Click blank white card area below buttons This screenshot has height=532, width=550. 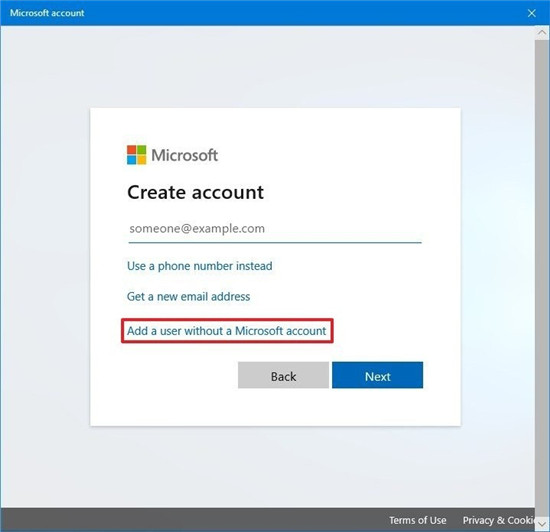pos(275,407)
